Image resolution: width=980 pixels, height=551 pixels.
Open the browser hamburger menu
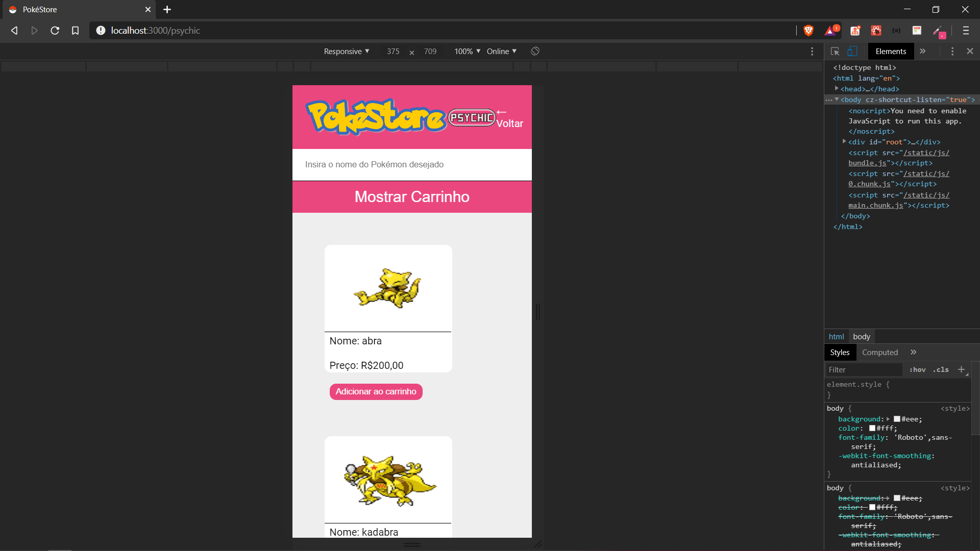(966, 31)
